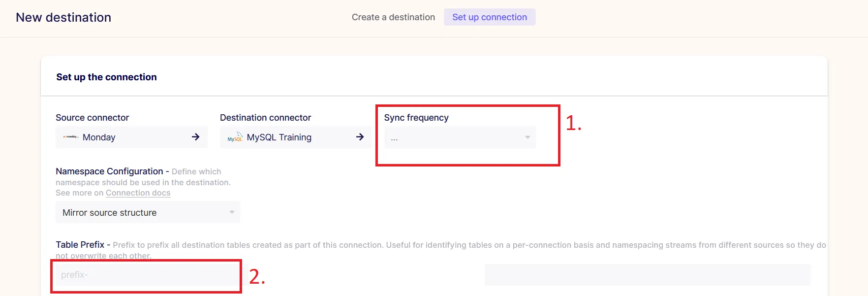Click the Monday source connector logo icon
This screenshot has height=296, width=868.
(71, 137)
